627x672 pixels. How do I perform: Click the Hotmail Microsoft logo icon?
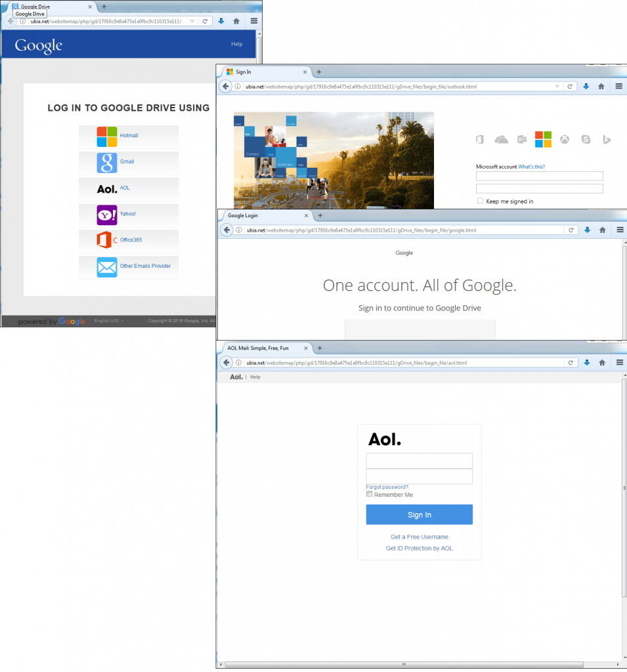pos(107,136)
